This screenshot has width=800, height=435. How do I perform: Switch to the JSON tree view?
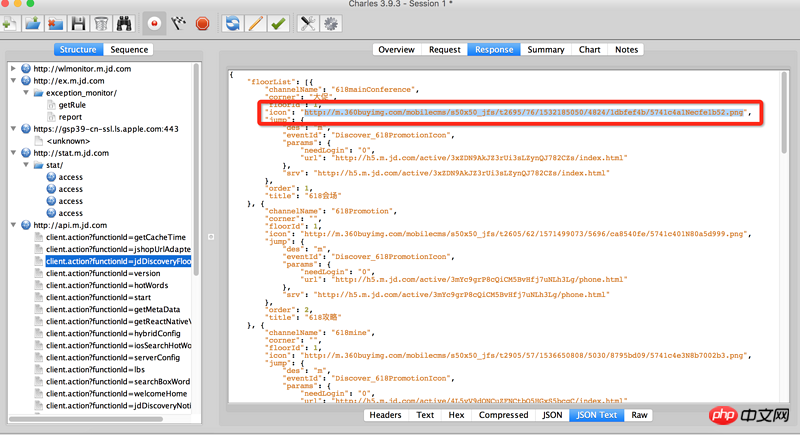(x=552, y=415)
